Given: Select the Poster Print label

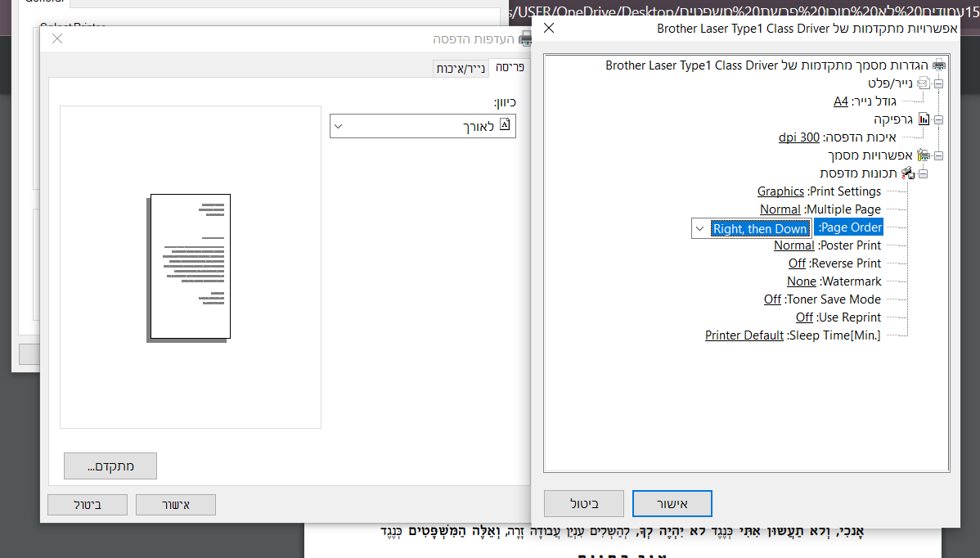Looking at the screenshot, I should (x=849, y=245).
